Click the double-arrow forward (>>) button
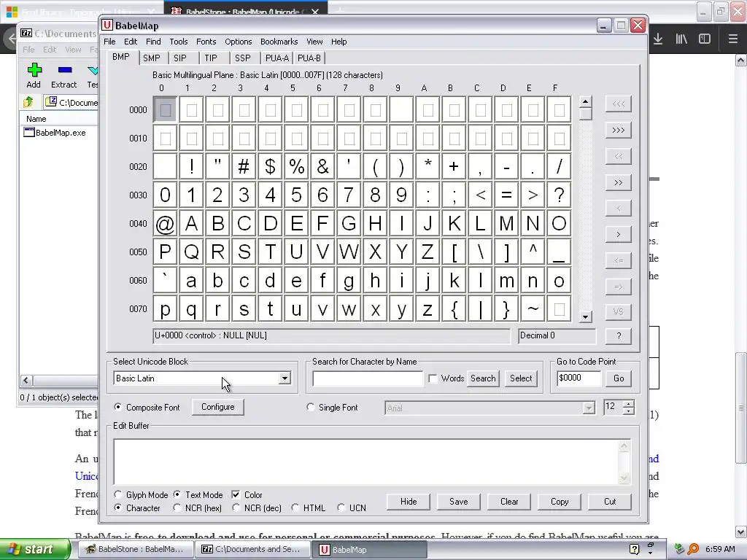Screen dimensions: 747x560 coord(618,182)
